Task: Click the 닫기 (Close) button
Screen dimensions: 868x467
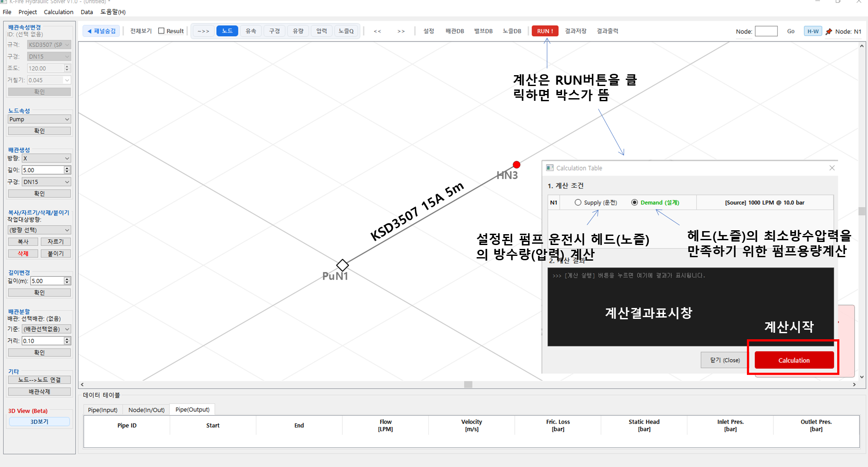Action: [724, 360]
